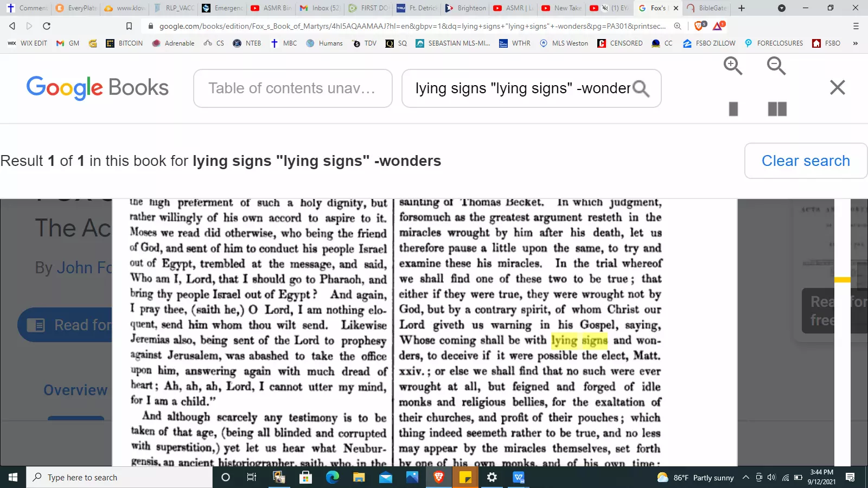Switch to two-page view
The height and width of the screenshot is (488, 868).
click(777, 109)
